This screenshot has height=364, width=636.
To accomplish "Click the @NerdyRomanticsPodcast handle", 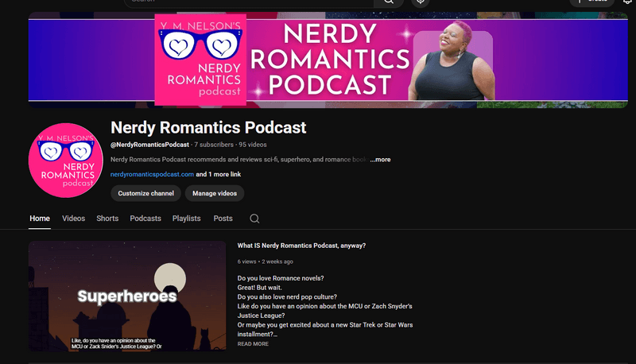I will click(x=149, y=145).
